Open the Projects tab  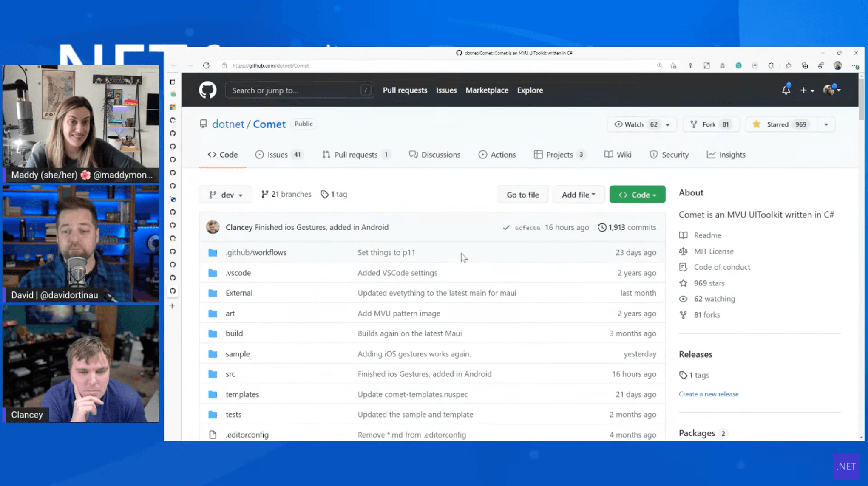coord(559,155)
